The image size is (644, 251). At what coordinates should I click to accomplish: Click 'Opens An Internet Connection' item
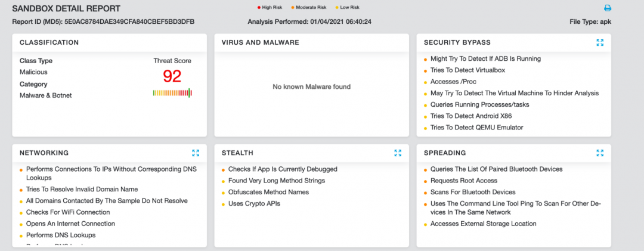point(70,224)
